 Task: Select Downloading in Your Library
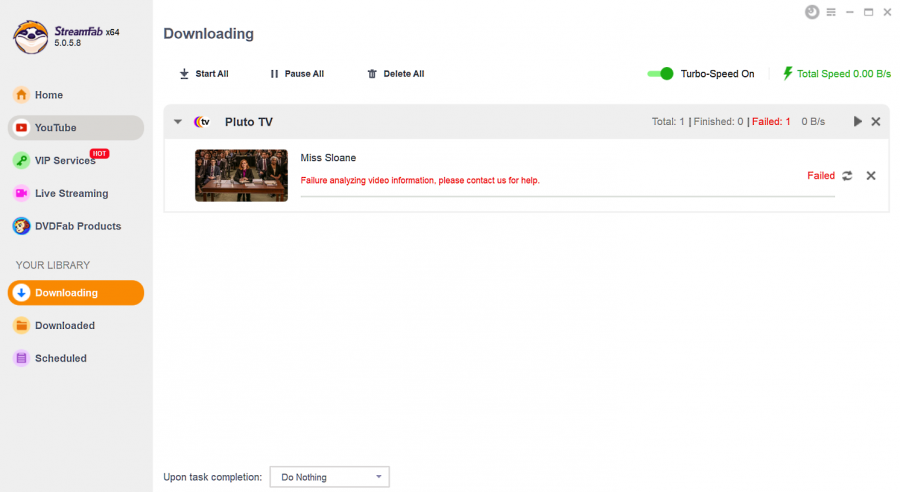(76, 293)
